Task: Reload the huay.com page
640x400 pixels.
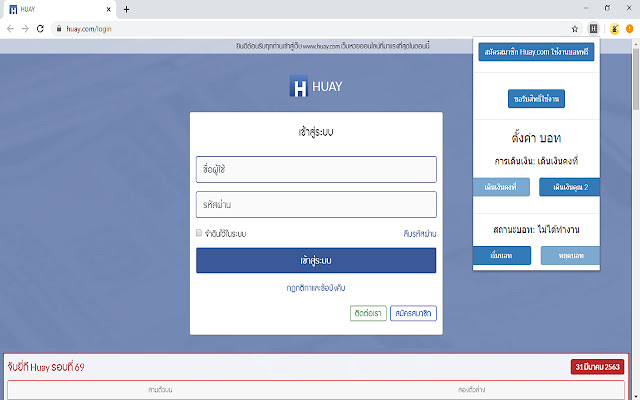Action: [x=40, y=29]
